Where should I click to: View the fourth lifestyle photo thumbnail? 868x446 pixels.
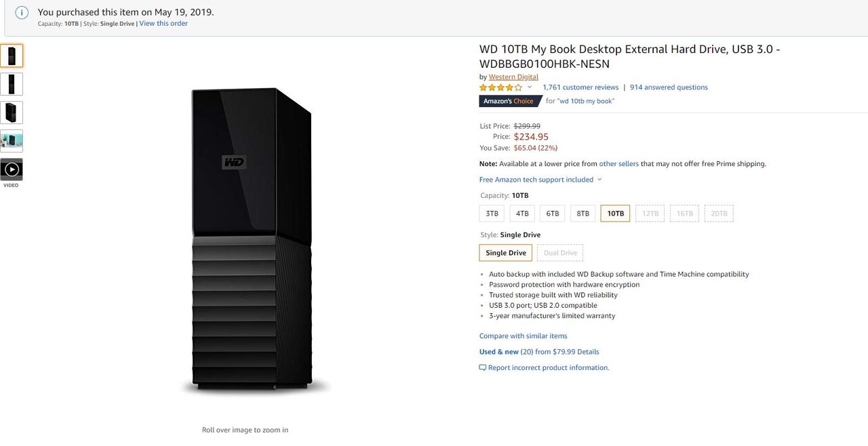[x=12, y=141]
